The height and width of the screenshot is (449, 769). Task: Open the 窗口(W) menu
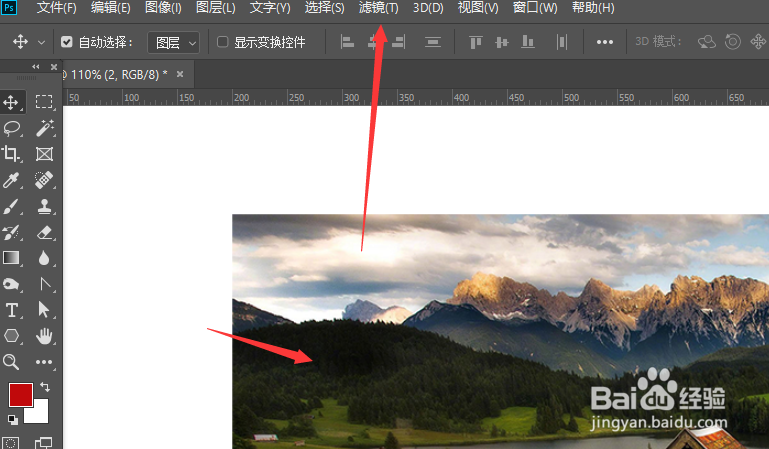535,8
